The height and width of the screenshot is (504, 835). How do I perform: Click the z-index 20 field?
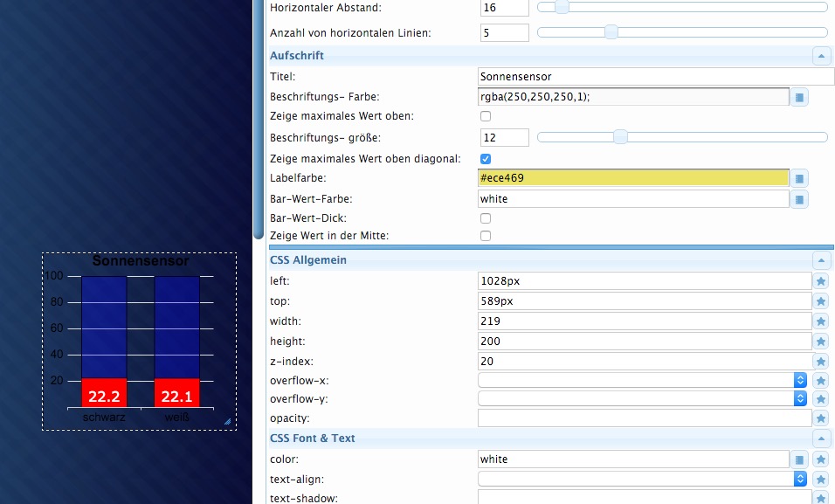(645, 362)
